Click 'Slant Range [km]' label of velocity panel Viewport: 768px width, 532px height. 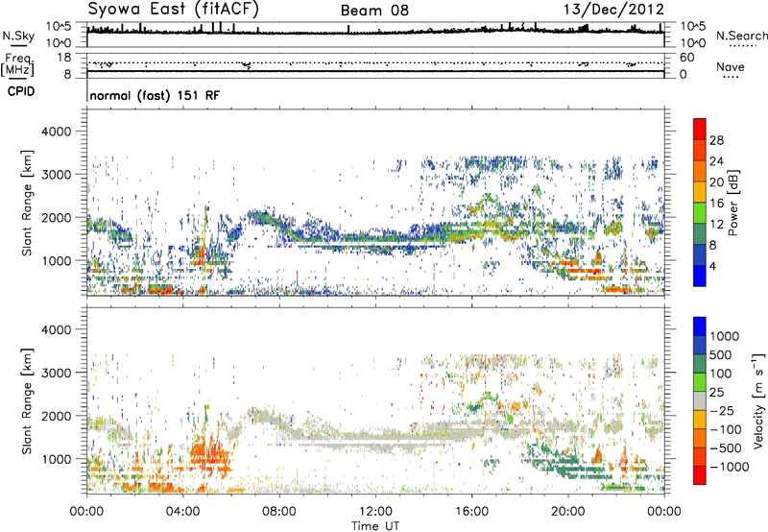point(28,401)
